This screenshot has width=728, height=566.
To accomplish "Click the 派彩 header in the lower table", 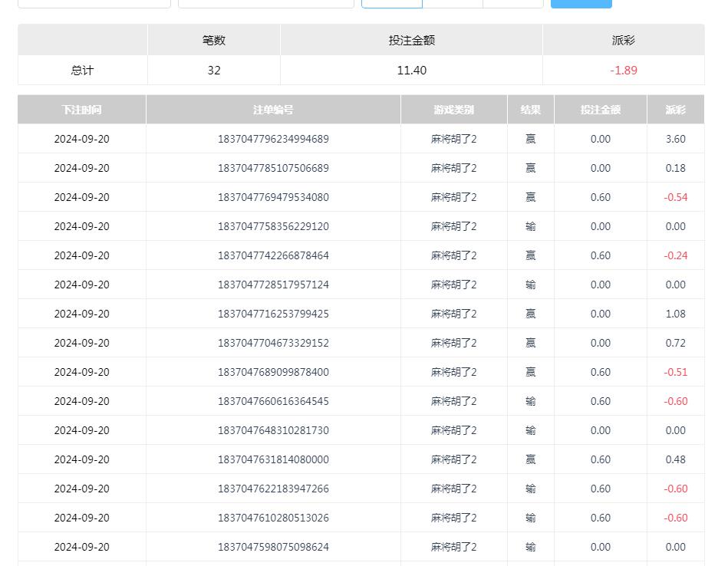I will [675, 110].
